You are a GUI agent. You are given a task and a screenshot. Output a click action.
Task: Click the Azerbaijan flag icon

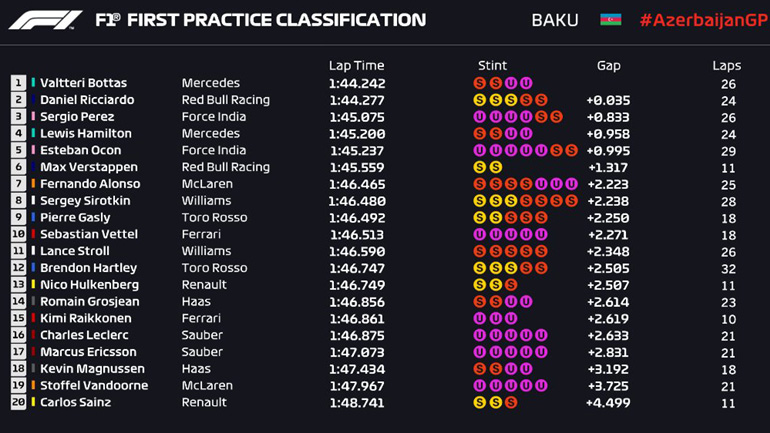tap(610, 20)
